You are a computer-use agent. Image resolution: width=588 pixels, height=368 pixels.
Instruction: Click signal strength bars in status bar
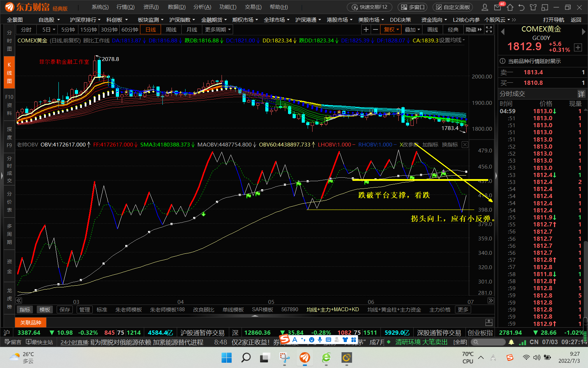pyautogui.click(x=523, y=342)
